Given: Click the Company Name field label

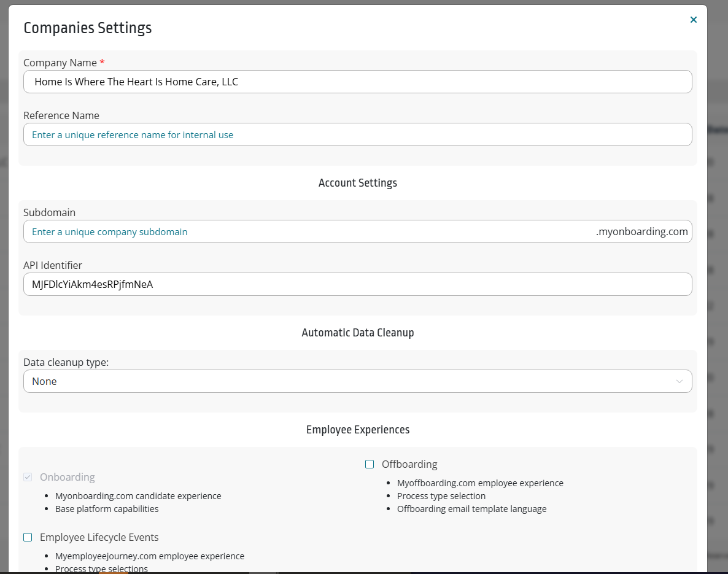Looking at the screenshot, I should coord(60,63).
